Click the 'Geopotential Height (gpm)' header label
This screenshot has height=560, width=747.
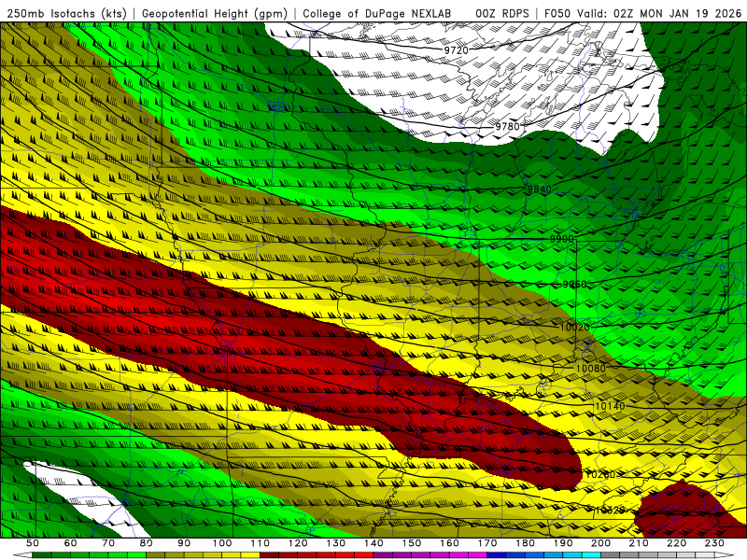coord(215,13)
